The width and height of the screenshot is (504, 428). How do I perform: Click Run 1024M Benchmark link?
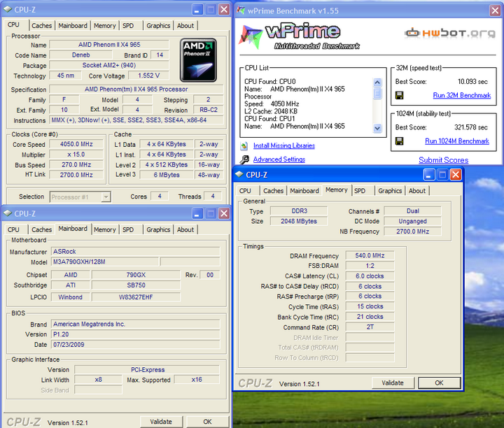456,141
